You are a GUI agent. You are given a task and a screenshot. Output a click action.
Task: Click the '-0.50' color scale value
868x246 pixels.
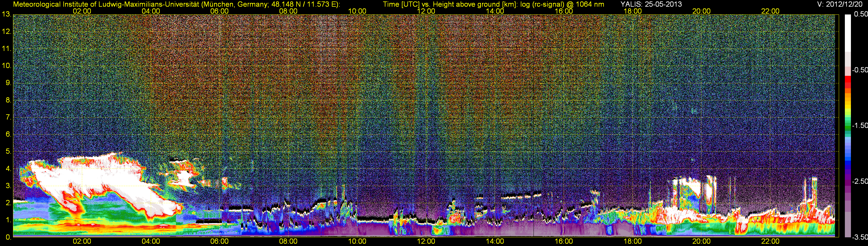click(860, 70)
